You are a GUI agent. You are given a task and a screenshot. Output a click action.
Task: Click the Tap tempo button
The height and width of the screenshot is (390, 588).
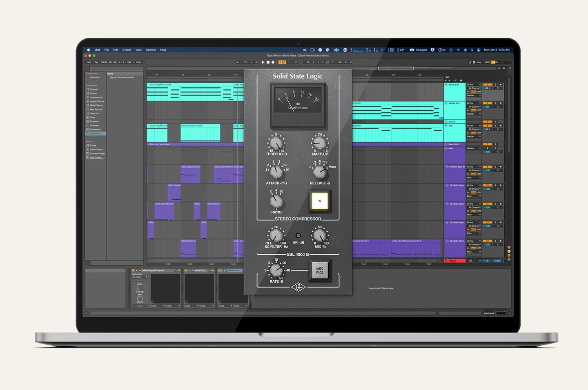click(x=96, y=62)
